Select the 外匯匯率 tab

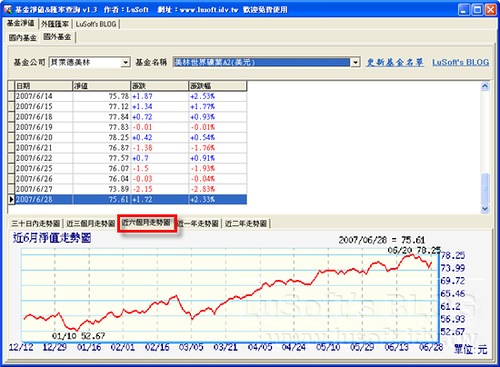coord(55,24)
